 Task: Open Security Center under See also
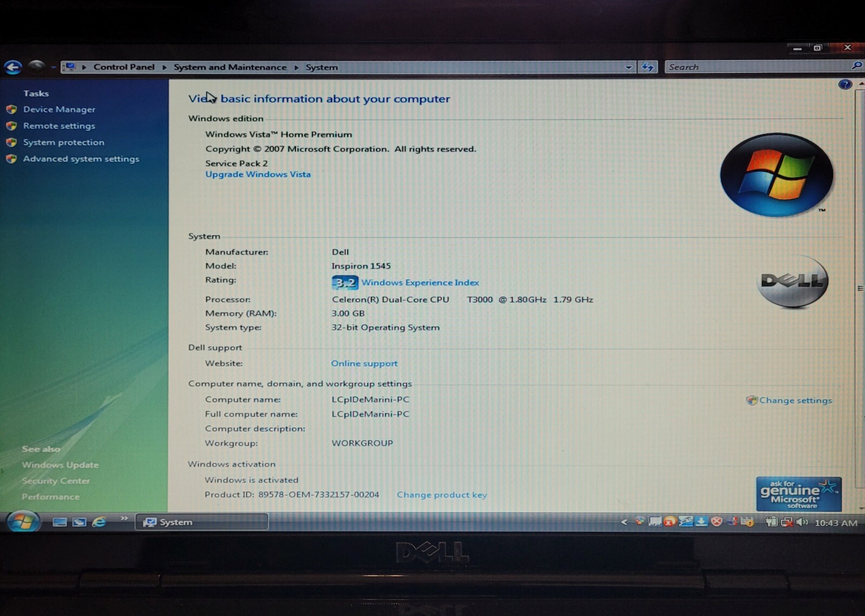pos(56,481)
